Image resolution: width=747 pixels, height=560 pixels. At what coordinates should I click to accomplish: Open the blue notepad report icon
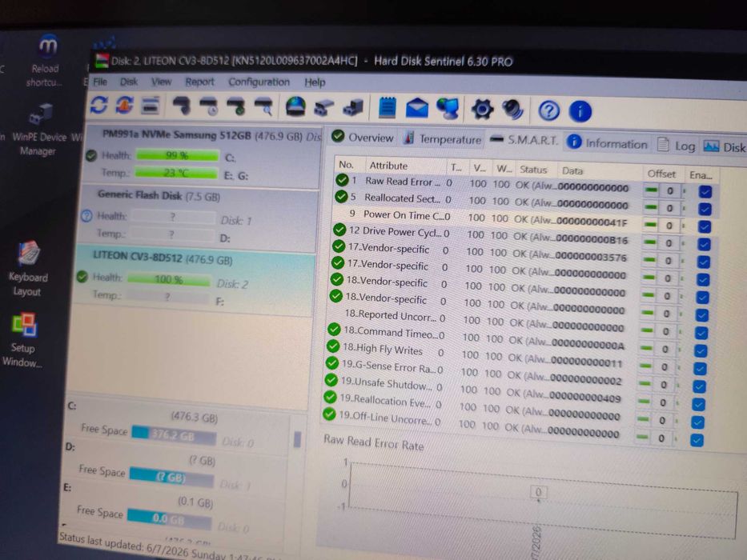tap(387, 108)
